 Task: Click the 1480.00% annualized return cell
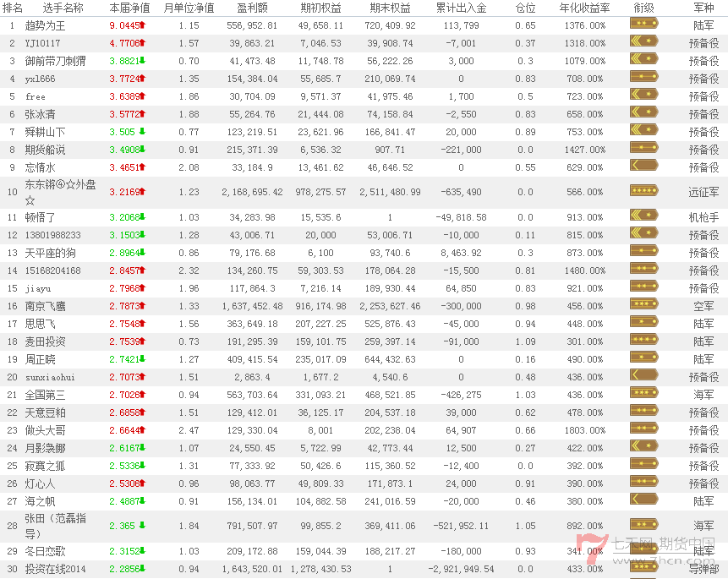584,270
